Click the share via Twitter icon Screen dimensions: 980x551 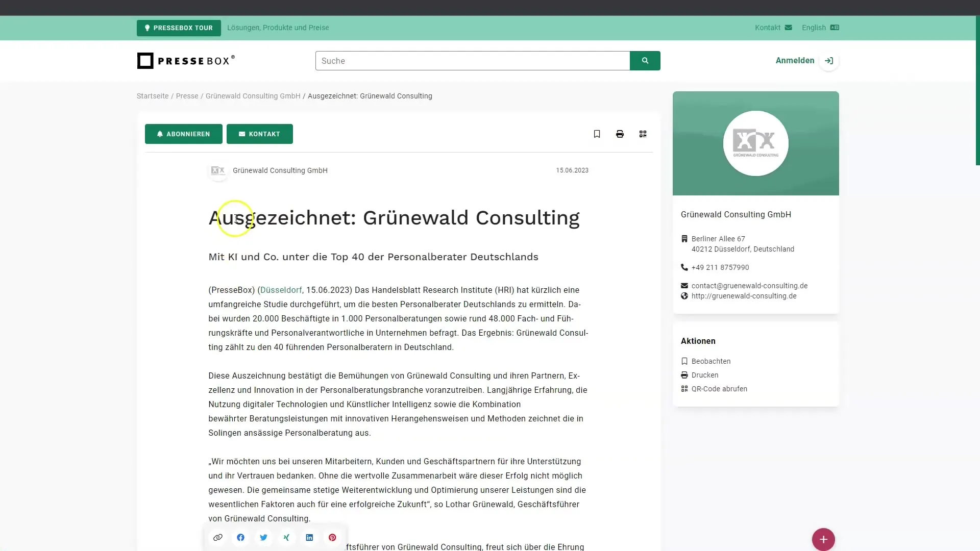[263, 537]
